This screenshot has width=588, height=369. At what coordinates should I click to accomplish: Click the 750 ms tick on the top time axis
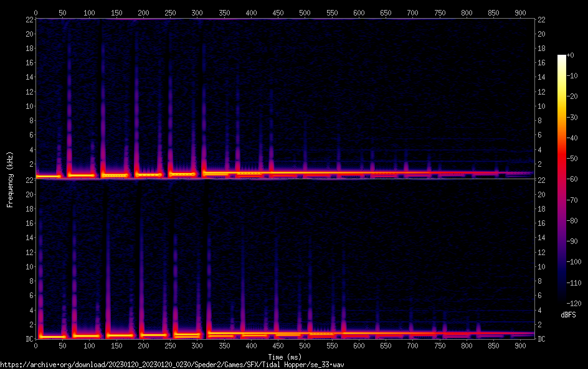point(439,12)
